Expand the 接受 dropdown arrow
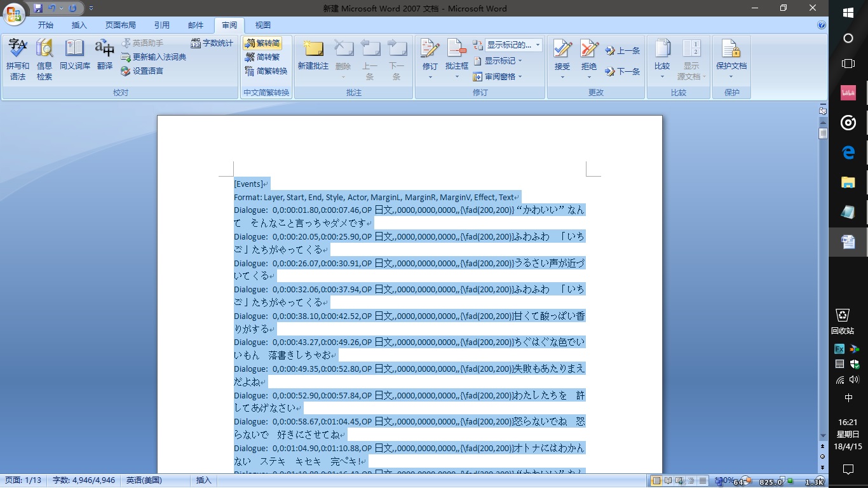The height and width of the screenshot is (488, 868). (x=562, y=78)
